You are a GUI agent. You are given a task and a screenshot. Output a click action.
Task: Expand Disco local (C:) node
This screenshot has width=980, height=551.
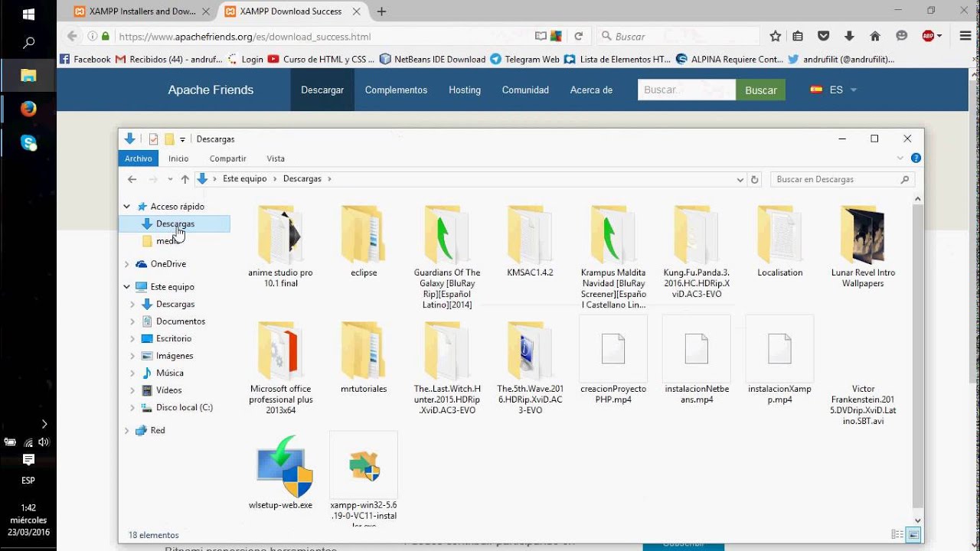click(133, 408)
